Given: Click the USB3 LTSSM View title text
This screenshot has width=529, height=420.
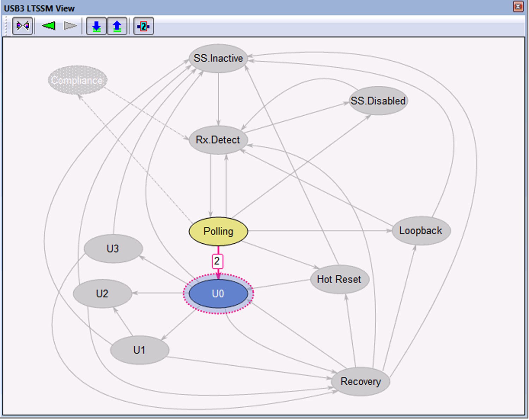Looking at the screenshot, I should pos(39,8).
